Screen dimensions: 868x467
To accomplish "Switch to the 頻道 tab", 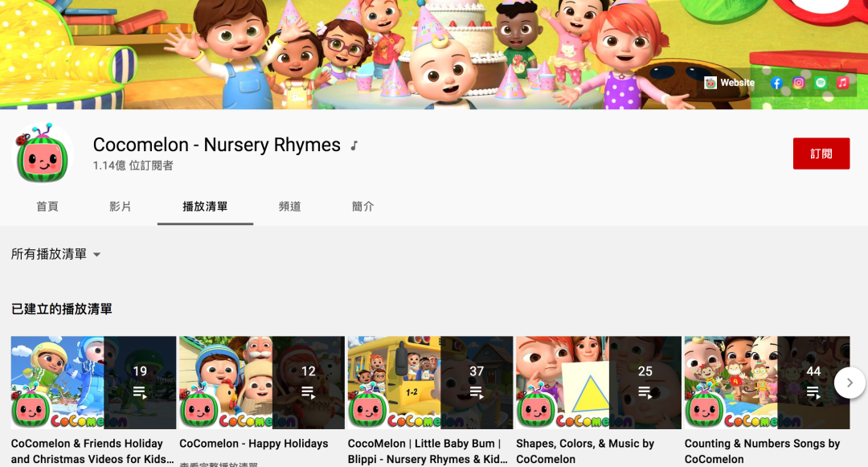I will (289, 206).
